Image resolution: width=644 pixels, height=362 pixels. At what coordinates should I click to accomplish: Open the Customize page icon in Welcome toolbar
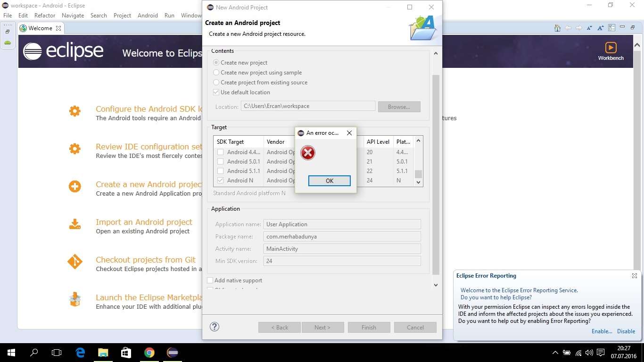point(611,28)
